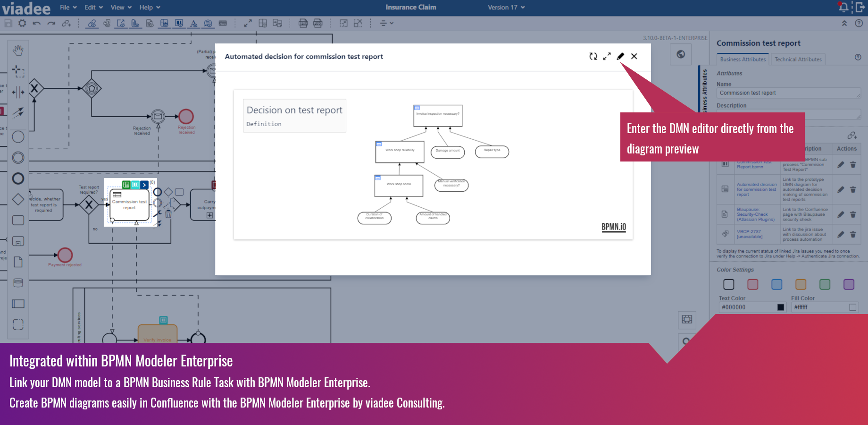Click the Description text area
This screenshot has height=425, width=868.
coord(789,114)
